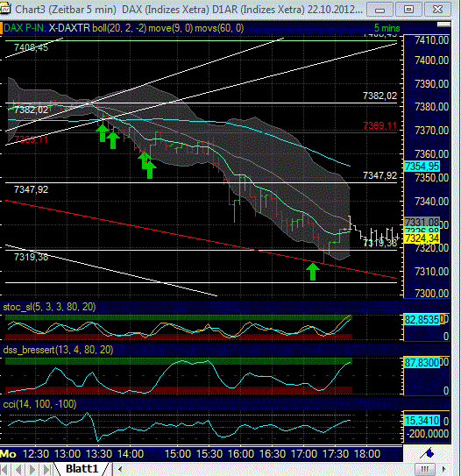Maximize the Chart3 window

(408, 10)
